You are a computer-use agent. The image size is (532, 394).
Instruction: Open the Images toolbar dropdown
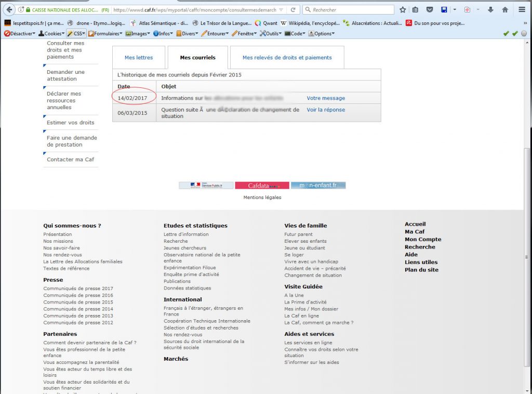(138, 33)
